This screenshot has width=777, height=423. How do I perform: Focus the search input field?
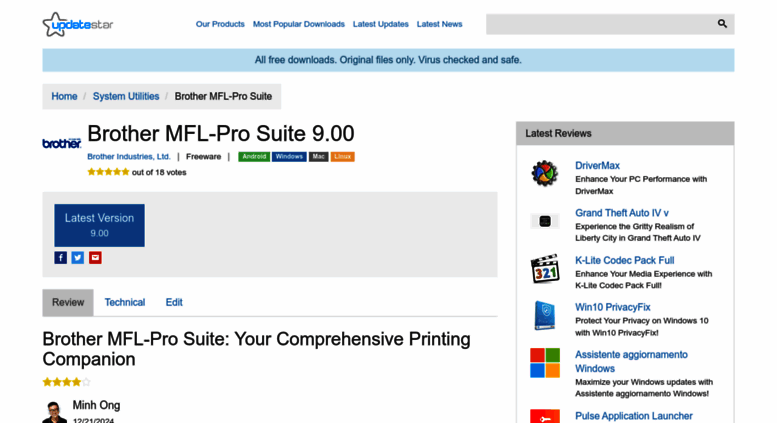click(598, 24)
